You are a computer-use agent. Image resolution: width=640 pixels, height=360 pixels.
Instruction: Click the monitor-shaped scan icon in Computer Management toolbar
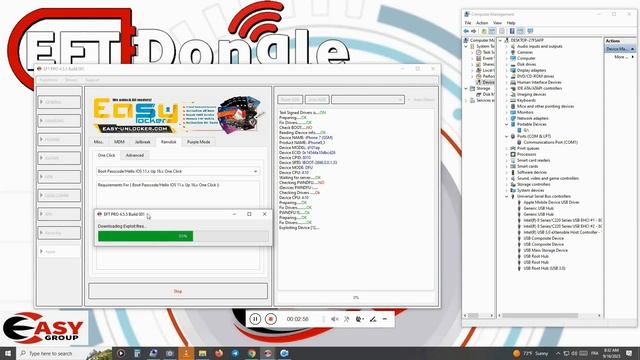530,31
